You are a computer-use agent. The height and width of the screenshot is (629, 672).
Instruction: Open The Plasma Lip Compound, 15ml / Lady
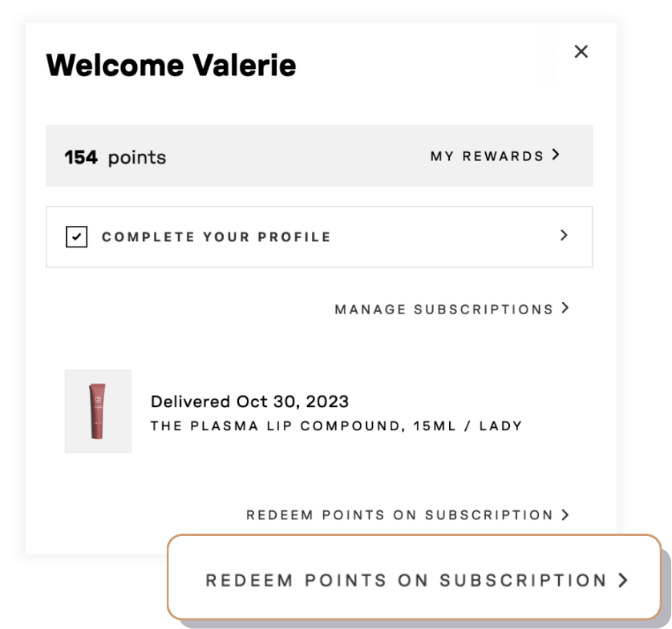pos(337,426)
